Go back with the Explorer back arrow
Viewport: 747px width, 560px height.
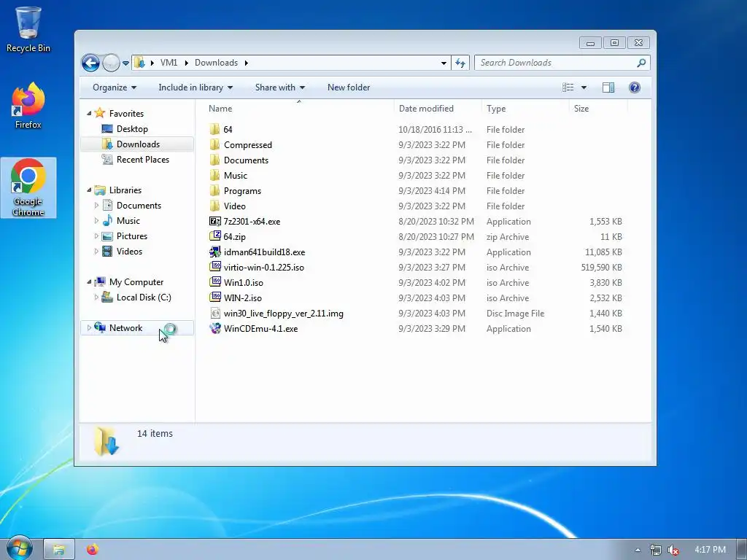[x=90, y=63]
